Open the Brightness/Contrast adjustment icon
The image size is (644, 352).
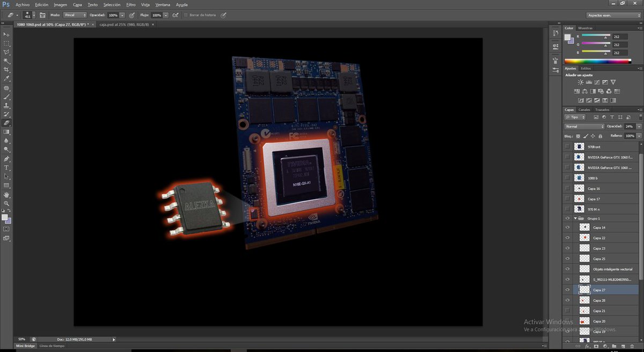[x=581, y=82]
